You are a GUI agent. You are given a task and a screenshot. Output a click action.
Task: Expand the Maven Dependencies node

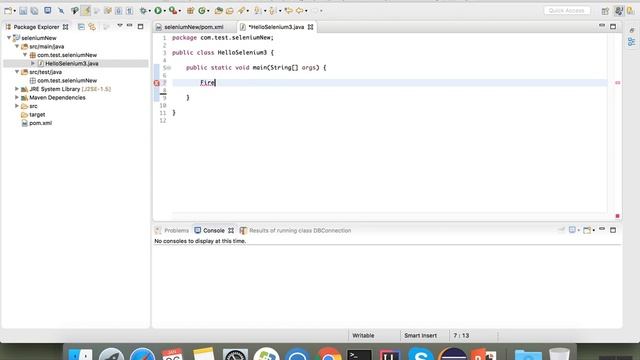[17, 97]
